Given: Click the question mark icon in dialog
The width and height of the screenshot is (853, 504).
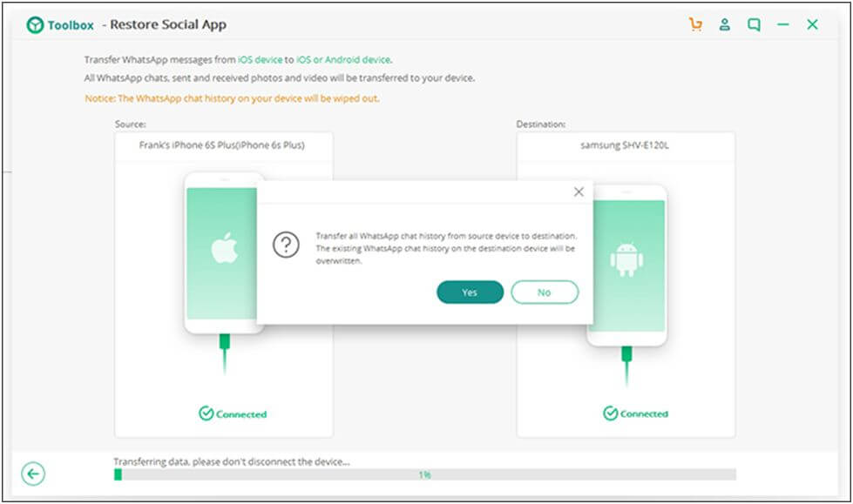Looking at the screenshot, I should 286,246.
